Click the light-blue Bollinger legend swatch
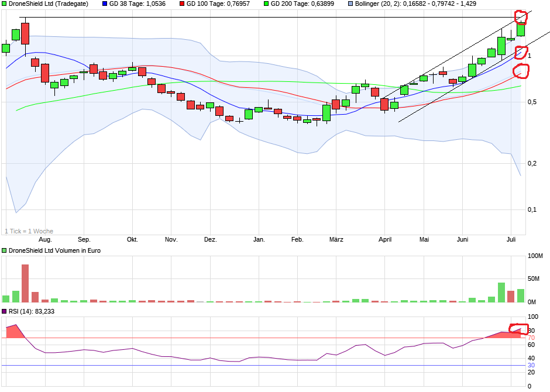Image resolution: width=550 pixels, height=392 pixels. coord(350,4)
